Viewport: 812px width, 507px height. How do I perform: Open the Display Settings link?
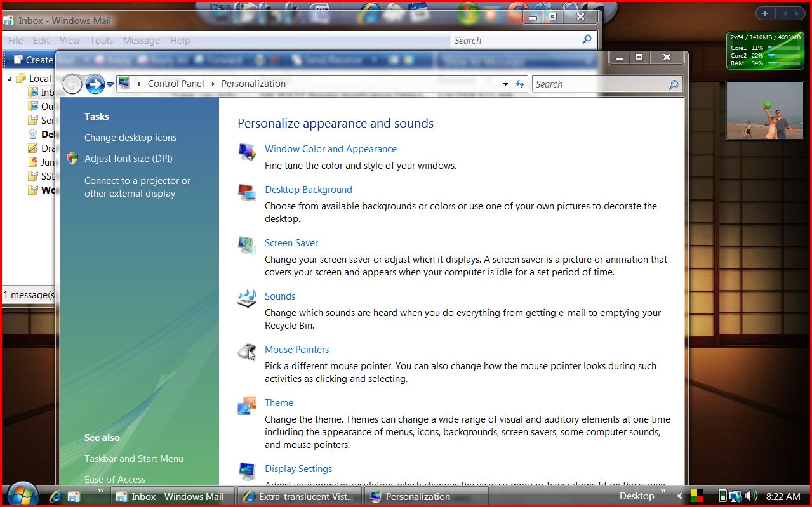tap(298, 469)
